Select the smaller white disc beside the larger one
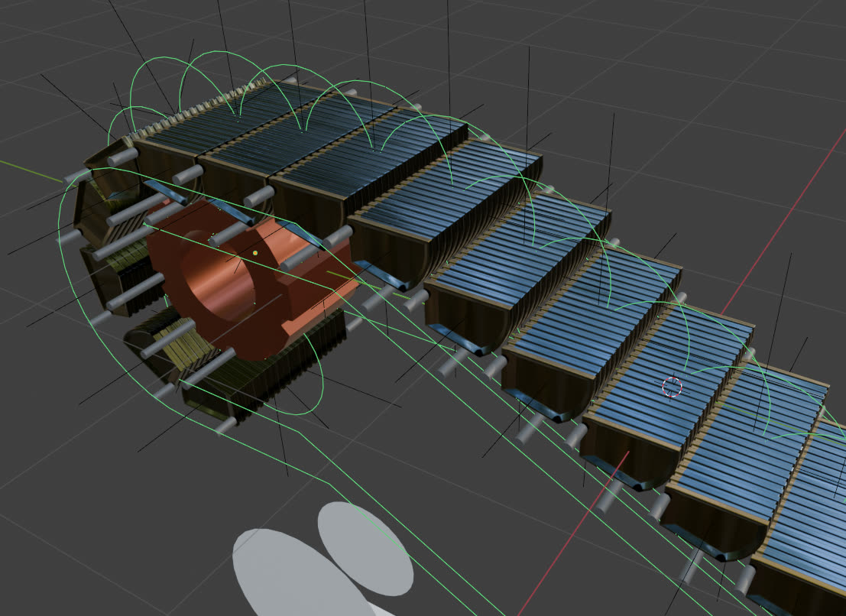This screenshot has width=846, height=616. [365, 549]
